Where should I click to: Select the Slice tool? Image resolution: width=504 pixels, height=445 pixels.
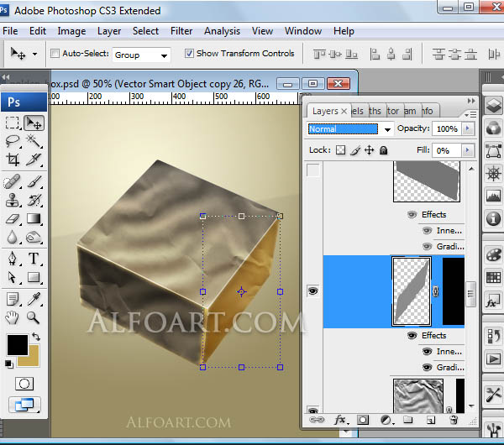pos(34,160)
